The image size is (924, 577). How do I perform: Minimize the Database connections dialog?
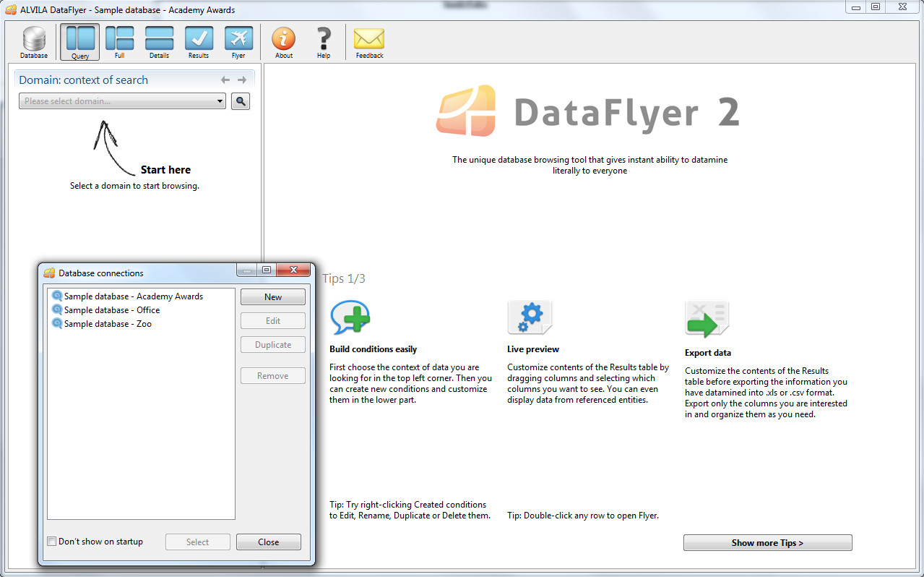click(248, 270)
